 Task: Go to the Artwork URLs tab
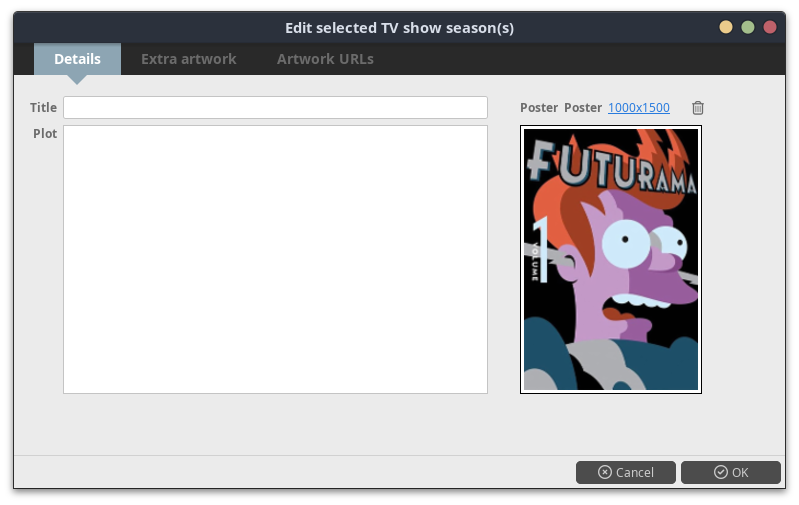(x=325, y=59)
